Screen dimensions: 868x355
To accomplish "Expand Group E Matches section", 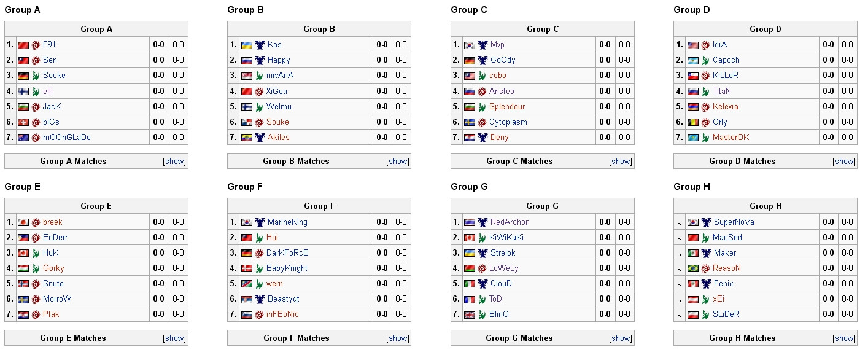I will pyautogui.click(x=174, y=338).
